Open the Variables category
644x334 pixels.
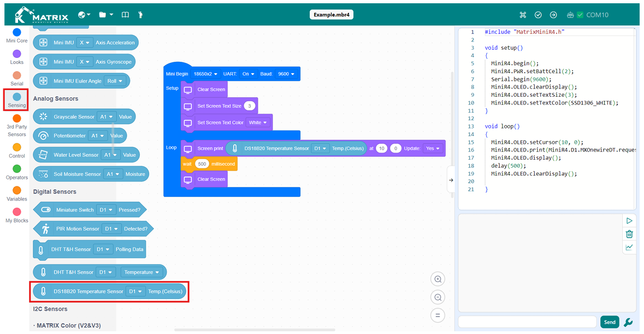point(17,194)
